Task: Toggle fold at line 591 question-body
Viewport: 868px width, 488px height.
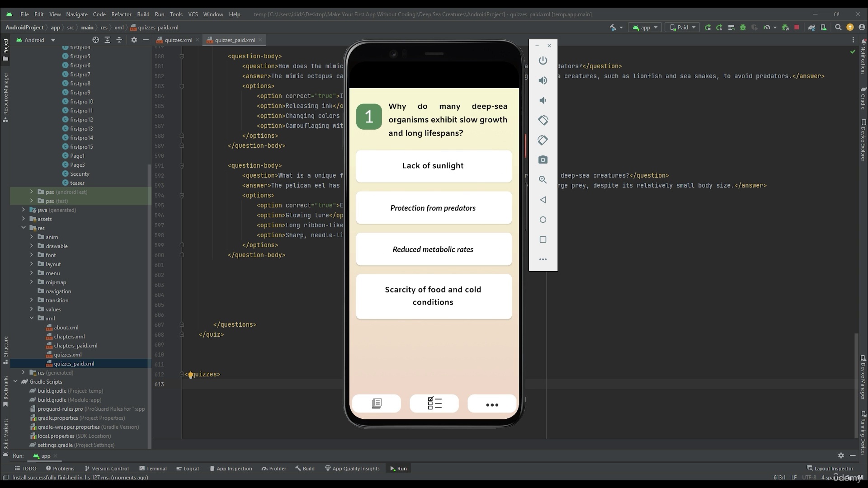Action: click(x=182, y=166)
